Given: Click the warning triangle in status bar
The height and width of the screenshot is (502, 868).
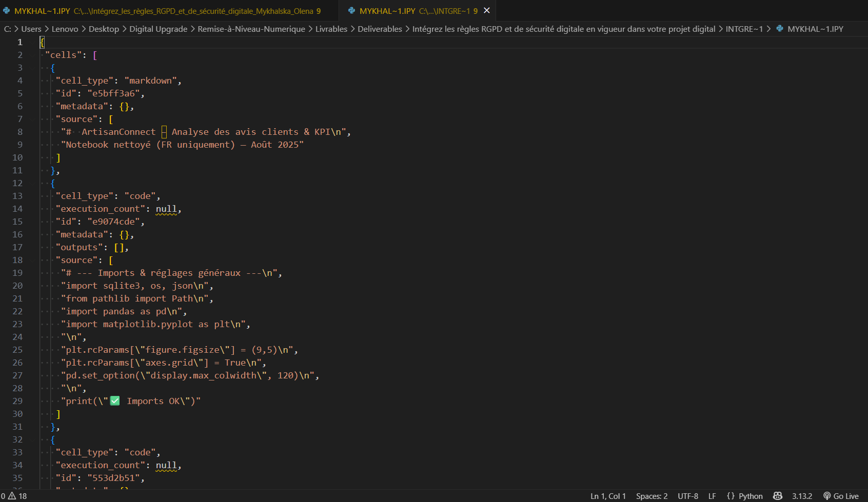Looking at the screenshot, I should (x=12, y=496).
